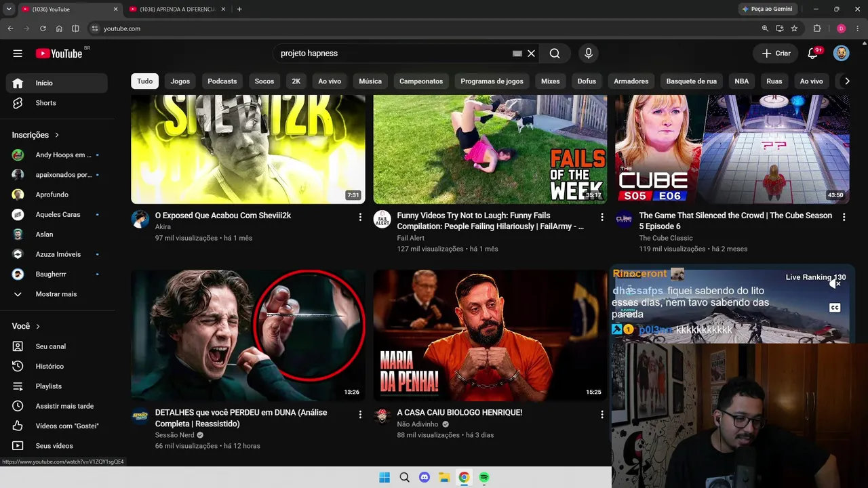868x488 pixels.
Task: Select the Campeonatos filter chip
Action: coord(421,81)
